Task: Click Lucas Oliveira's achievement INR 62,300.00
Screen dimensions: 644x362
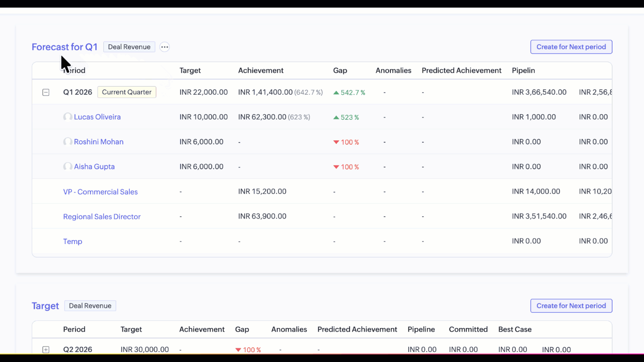Action: click(262, 117)
